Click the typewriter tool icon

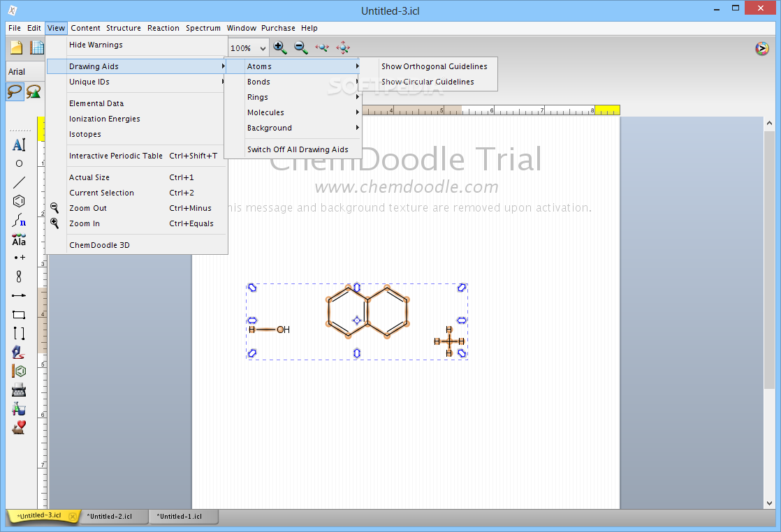(x=19, y=390)
